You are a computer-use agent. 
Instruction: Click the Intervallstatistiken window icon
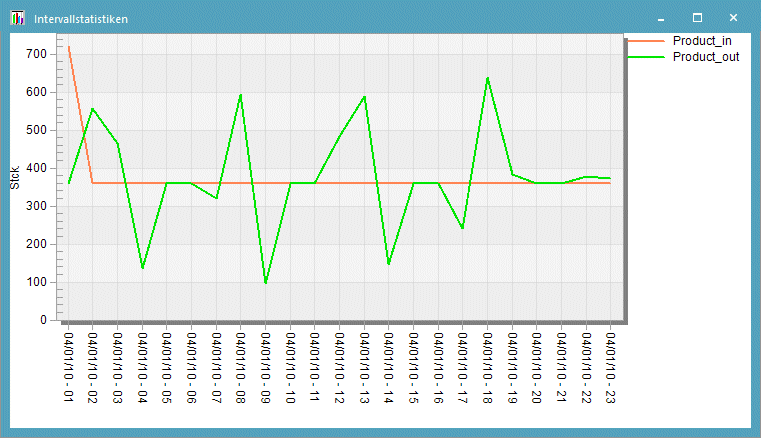click(17, 18)
